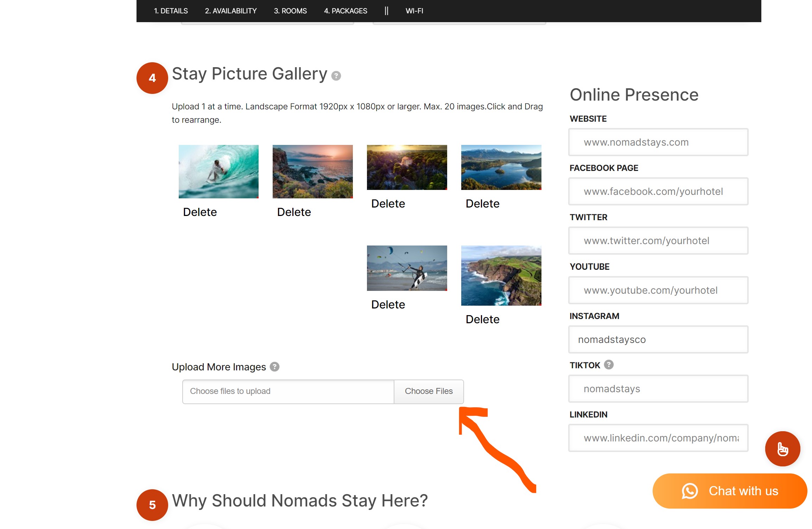Click the orange number 4 step badge
This screenshot has height=529, width=812.
[x=152, y=78]
